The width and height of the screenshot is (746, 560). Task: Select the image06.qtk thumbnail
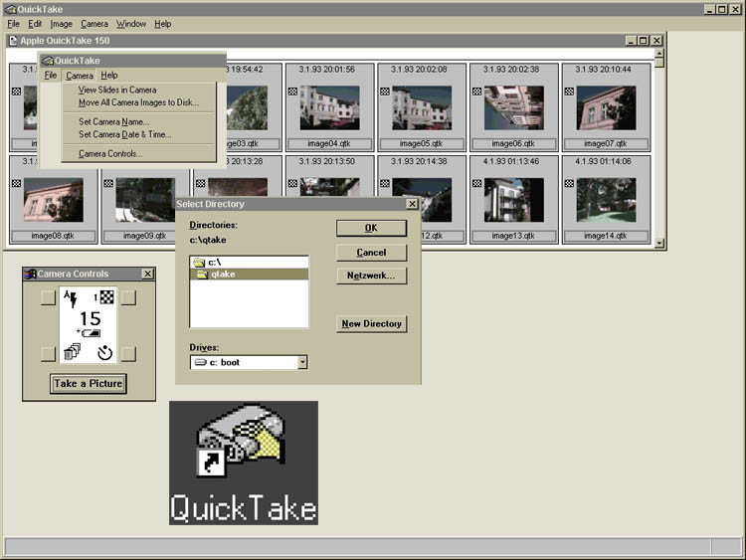(514, 108)
